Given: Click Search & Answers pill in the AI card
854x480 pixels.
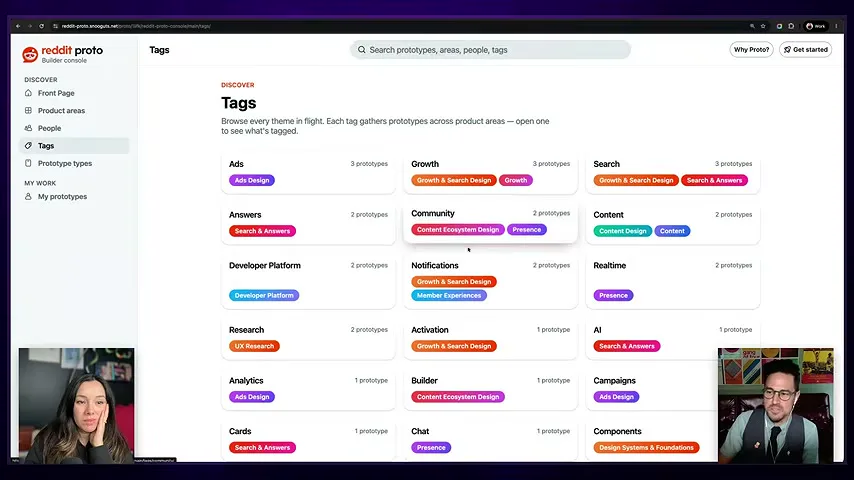Looking at the screenshot, I should point(627,346).
